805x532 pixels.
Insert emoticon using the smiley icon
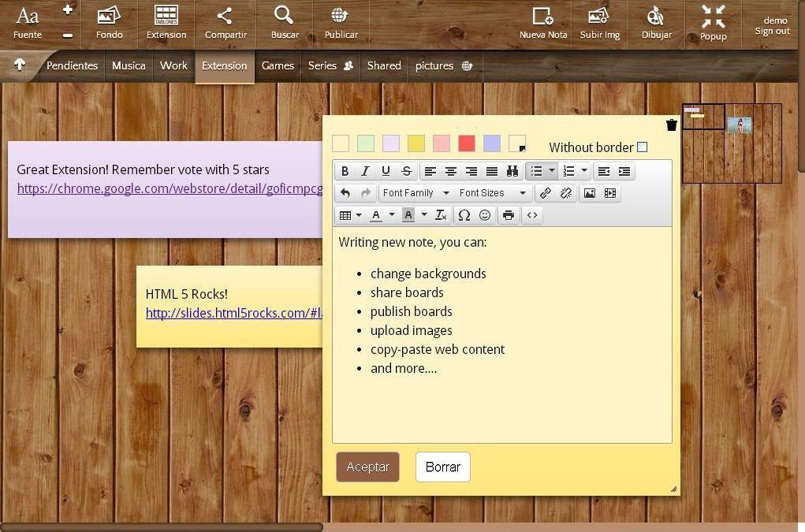click(485, 215)
